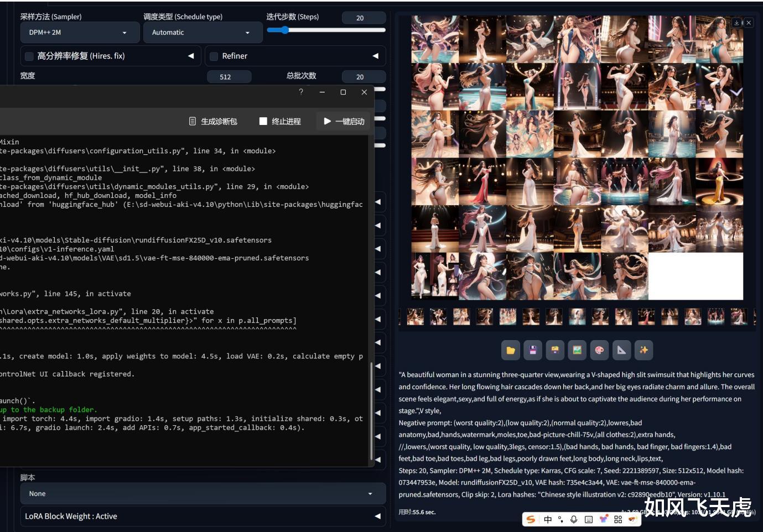
Task: Save the image with the floppy disk icon
Action: tap(533, 350)
